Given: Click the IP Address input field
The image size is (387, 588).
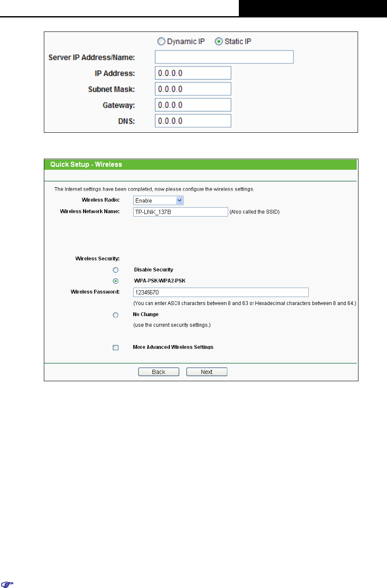Looking at the screenshot, I should click(193, 73).
